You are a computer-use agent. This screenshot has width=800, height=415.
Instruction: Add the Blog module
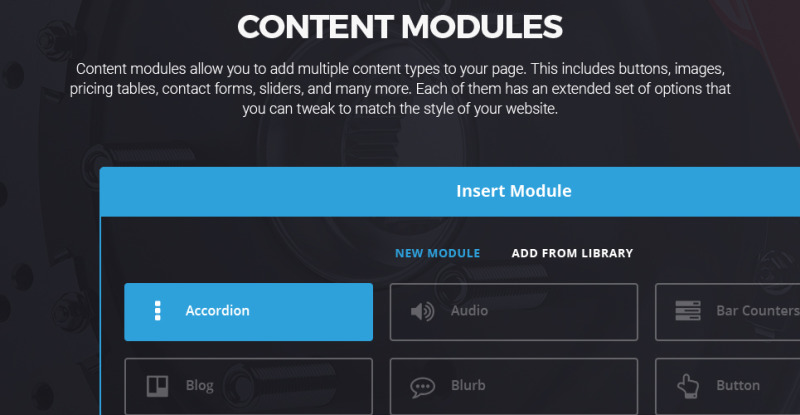pos(248,386)
